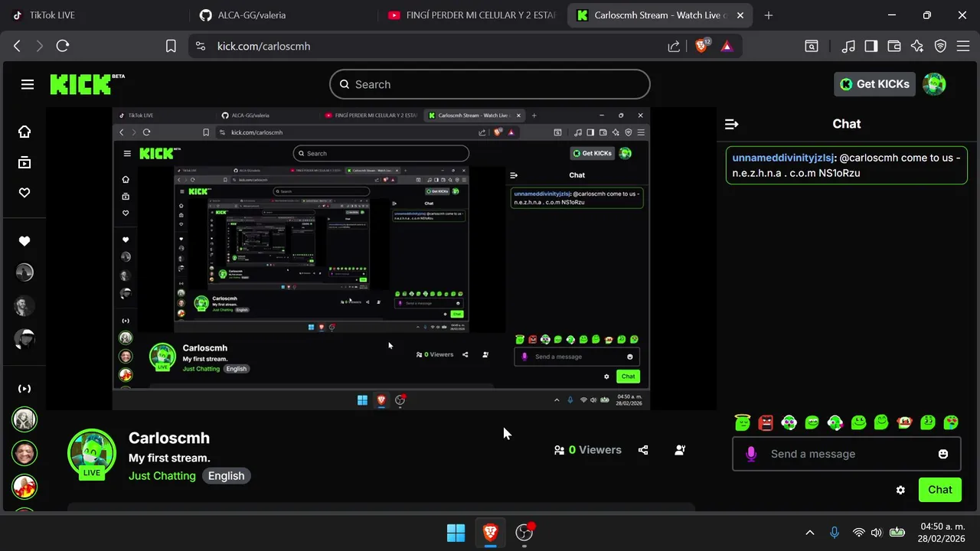This screenshot has width=980, height=551.
Task: Open Brave VPN shield icon
Action: (x=940, y=46)
